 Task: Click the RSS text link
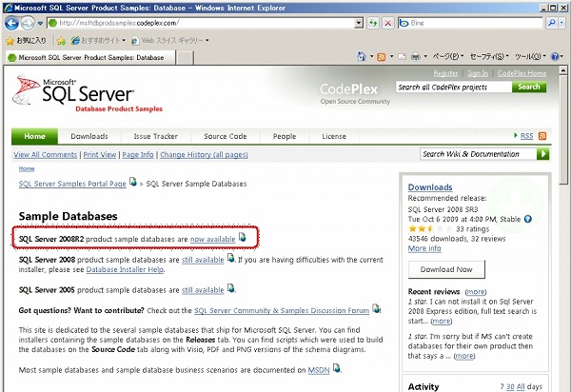click(526, 136)
